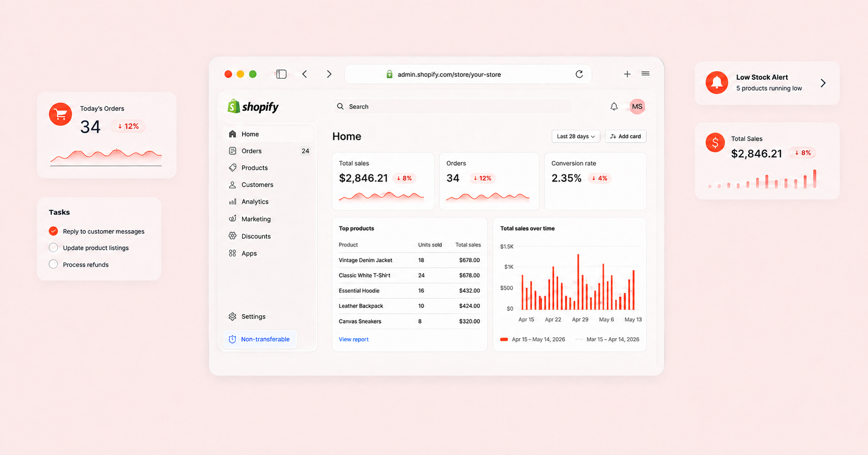Click the Orders icon in sidebar
This screenshot has height=455, width=868.
232,151
